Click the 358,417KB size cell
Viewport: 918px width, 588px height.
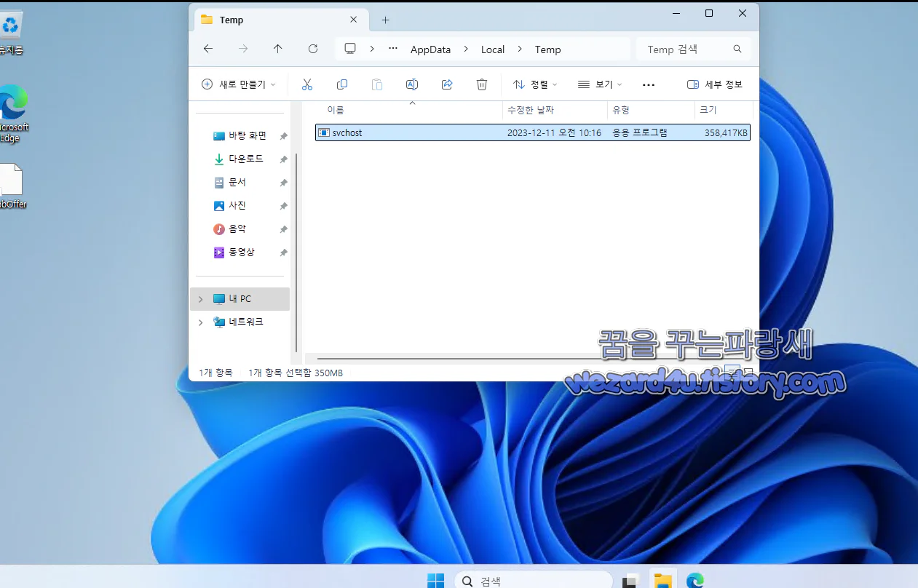pos(726,133)
